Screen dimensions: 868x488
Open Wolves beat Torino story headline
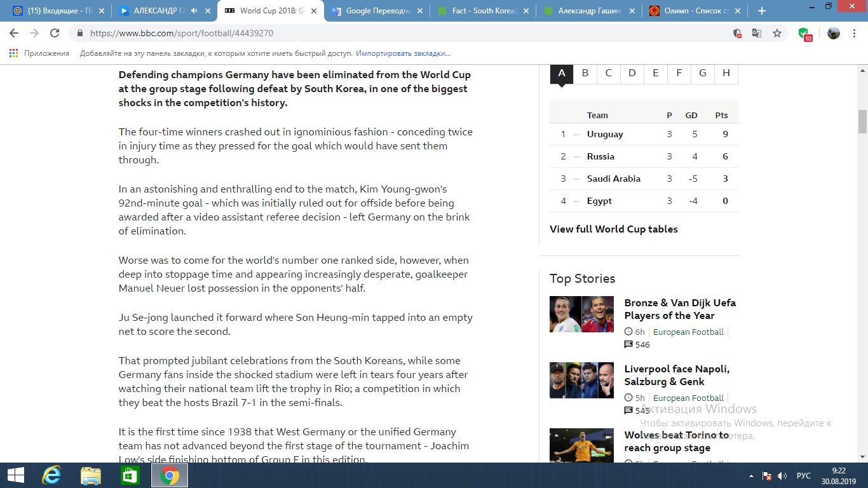tap(676, 441)
